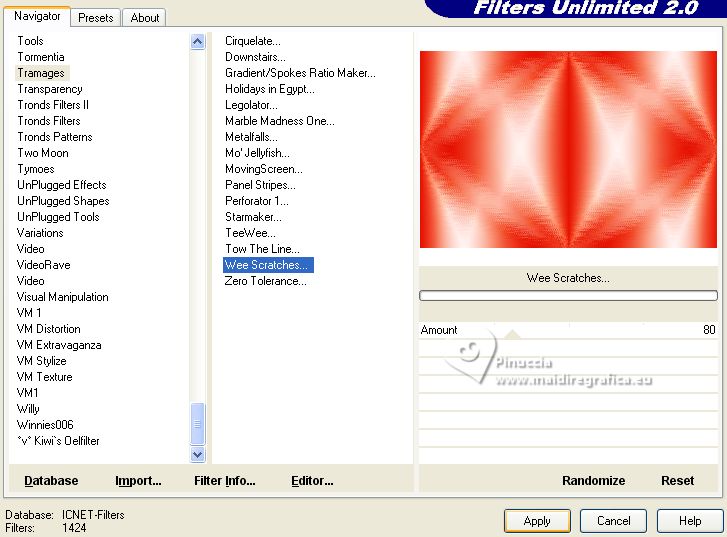Switch to the Navigator tab
The width and height of the screenshot is (727, 537).
37,16
